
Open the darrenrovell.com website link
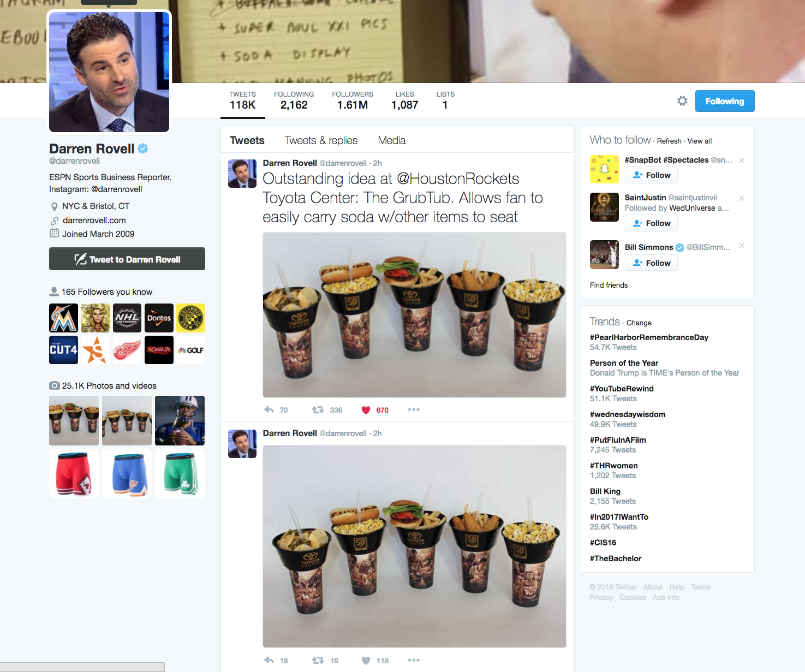point(94,221)
